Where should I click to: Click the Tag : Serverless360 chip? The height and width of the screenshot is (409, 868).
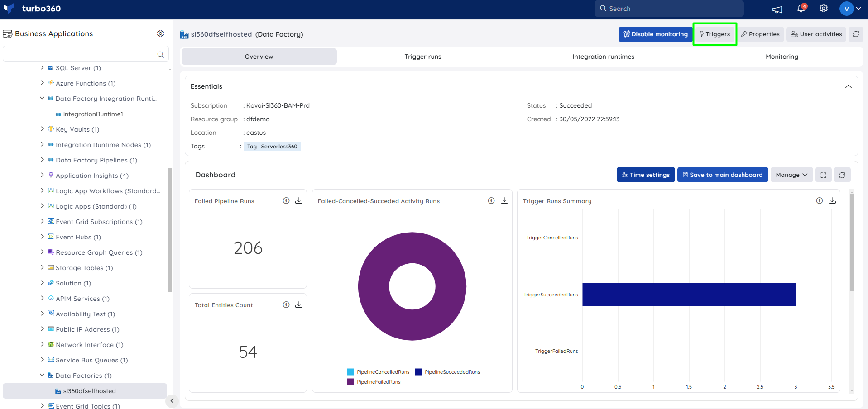[x=272, y=147]
